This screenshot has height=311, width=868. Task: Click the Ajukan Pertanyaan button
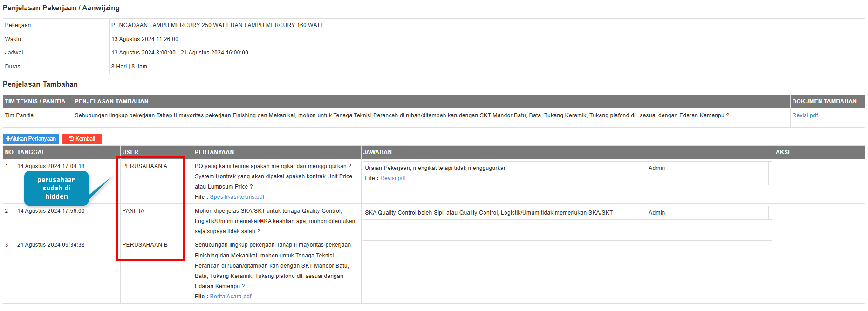point(31,139)
